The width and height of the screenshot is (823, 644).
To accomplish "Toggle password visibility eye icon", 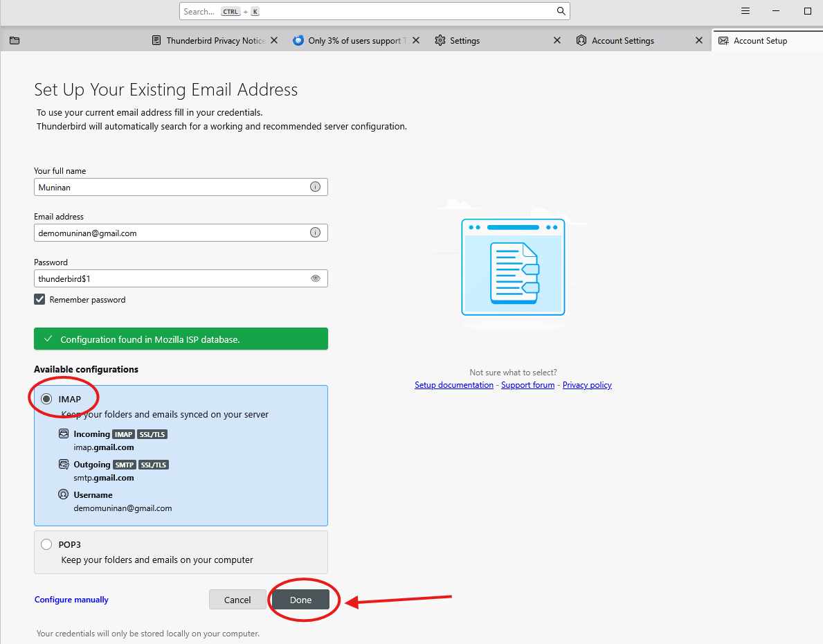I will pyautogui.click(x=316, y=278).
